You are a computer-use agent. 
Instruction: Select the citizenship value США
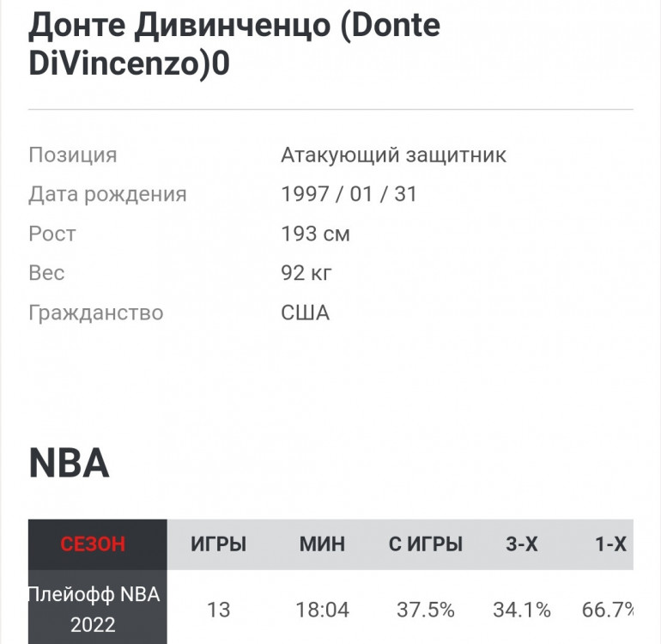[x=305, y=313]
